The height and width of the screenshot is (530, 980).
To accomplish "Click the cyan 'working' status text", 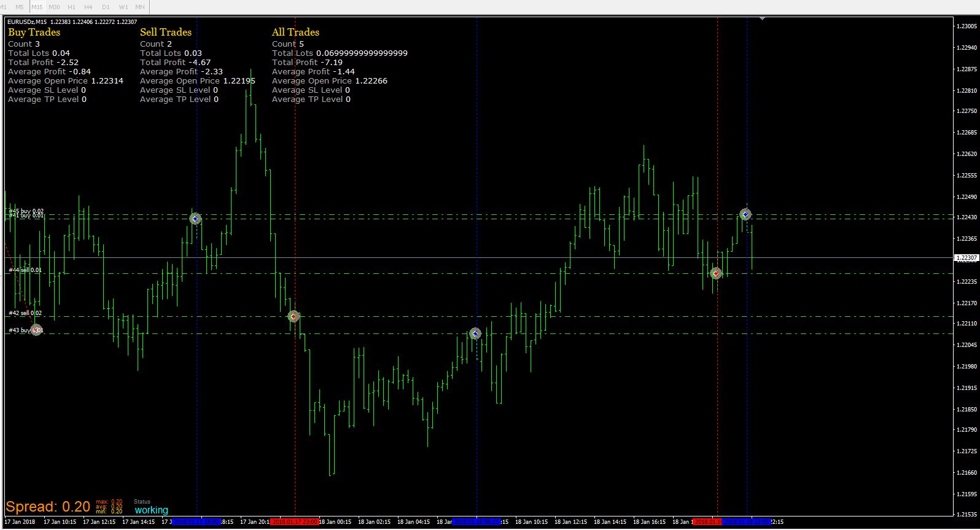I will (151, 510).
